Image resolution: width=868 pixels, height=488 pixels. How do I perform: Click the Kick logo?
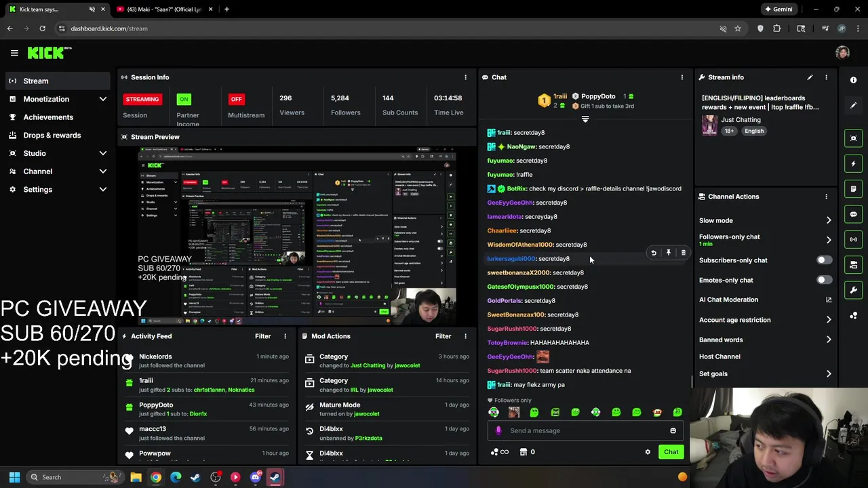point(50,53)
